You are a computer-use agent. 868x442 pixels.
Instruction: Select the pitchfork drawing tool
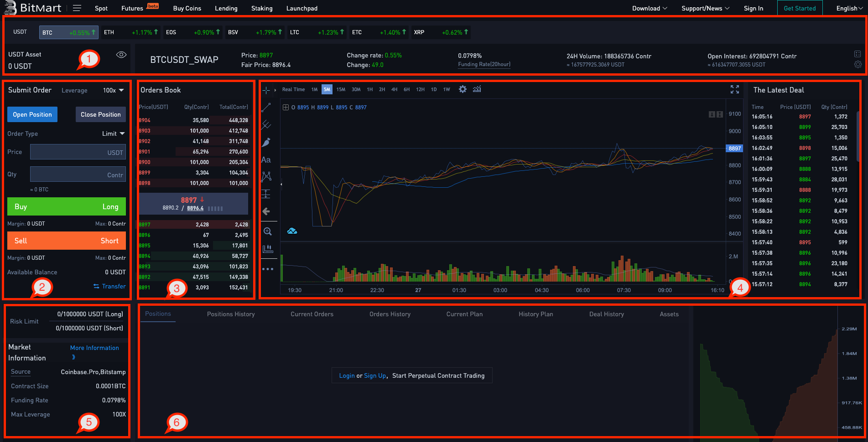[x=266, y=125]
